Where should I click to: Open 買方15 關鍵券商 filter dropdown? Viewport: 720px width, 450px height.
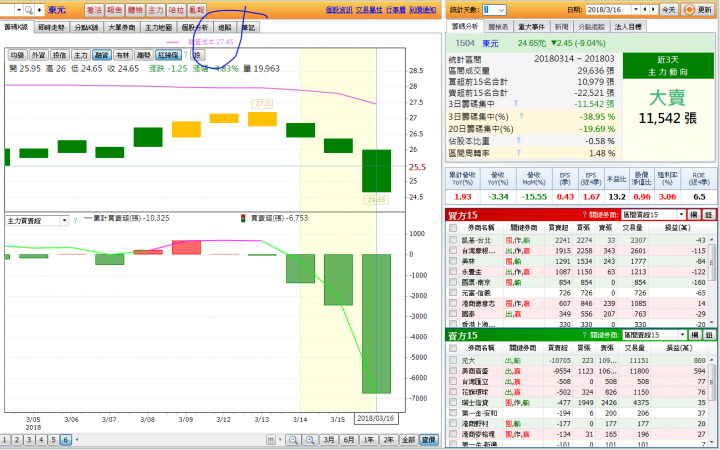[681, 214]
